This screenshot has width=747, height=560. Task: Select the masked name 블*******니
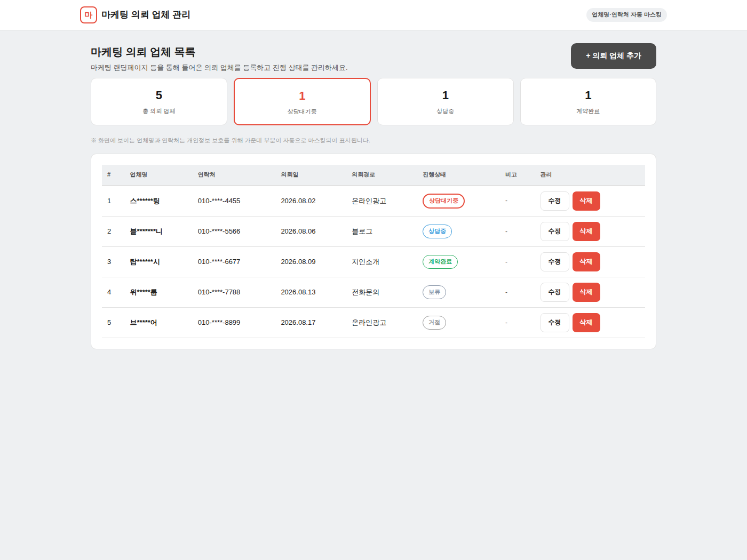[146, 231]
